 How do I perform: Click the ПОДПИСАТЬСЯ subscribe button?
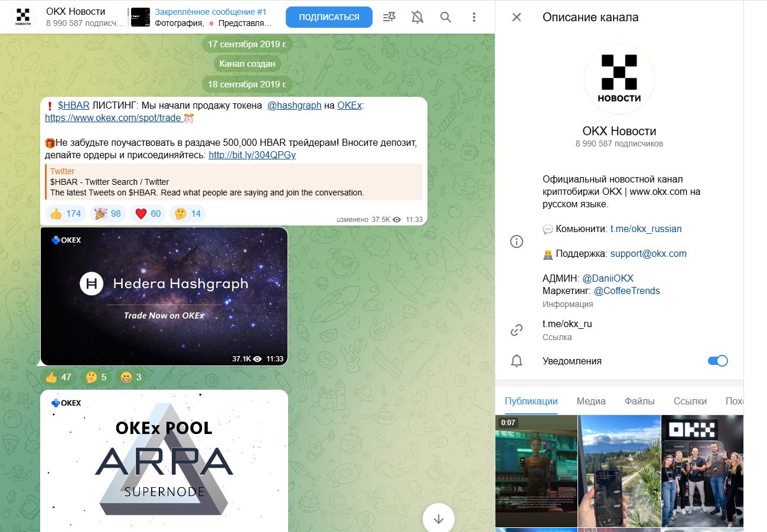click(329, 17)
